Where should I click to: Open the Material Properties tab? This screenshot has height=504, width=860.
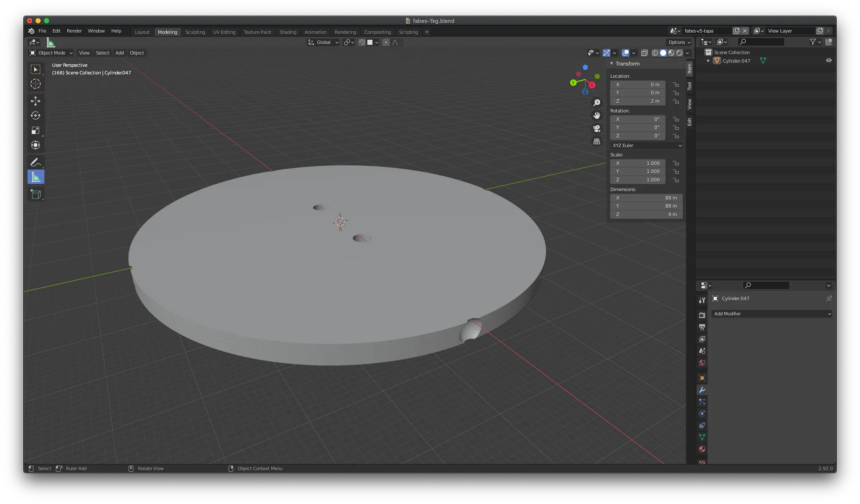click(702, 449)
